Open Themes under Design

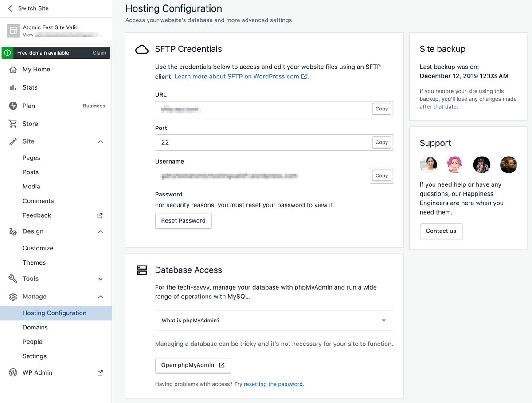(x=34, y=262)
